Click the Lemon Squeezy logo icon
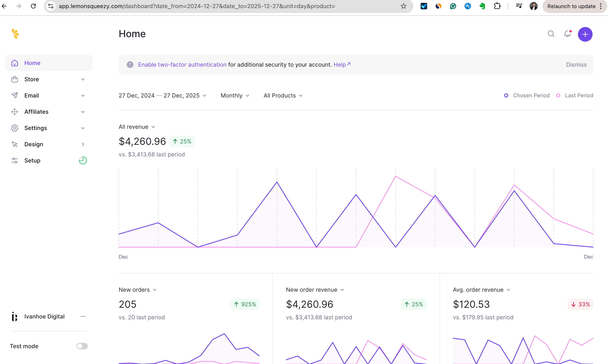The width and height of the screenshot is (608, 364). pos(15,34)
